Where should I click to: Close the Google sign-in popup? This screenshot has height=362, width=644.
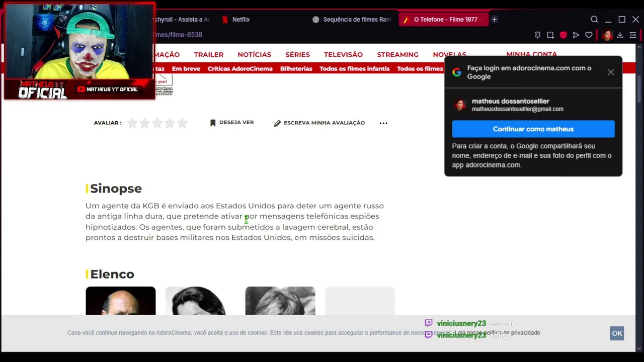point(611,72)
